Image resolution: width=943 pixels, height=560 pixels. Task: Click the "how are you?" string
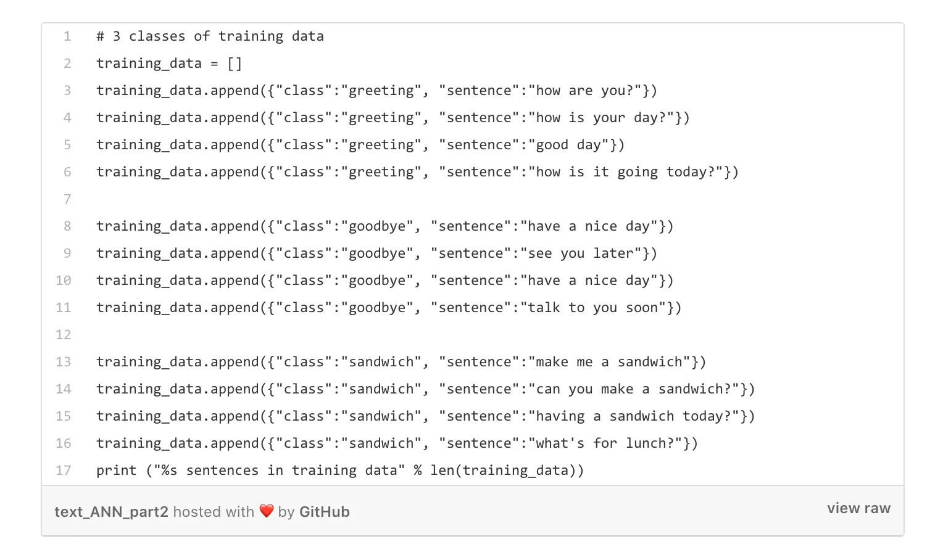click(584, 91)
